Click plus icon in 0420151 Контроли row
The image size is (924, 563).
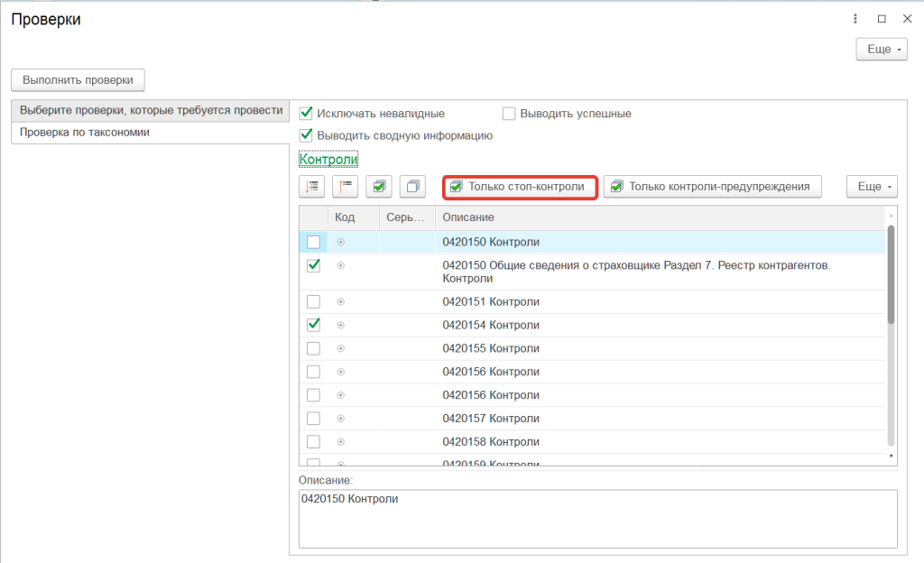(x=341, y=301)
